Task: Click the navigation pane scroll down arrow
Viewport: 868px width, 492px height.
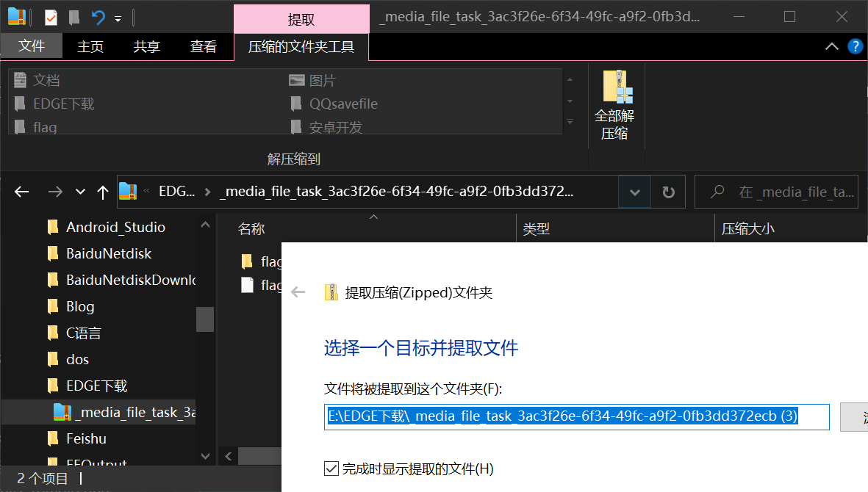Action: click(x=205, y=456)
